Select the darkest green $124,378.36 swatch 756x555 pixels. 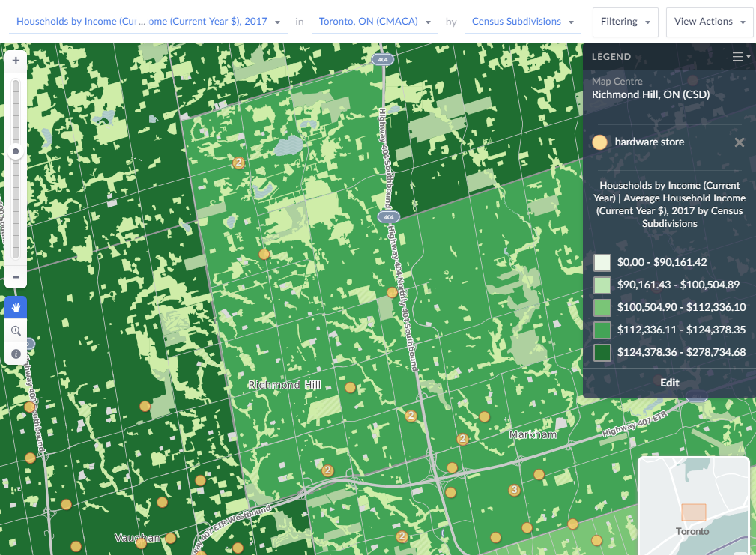[x=602, y=352]
